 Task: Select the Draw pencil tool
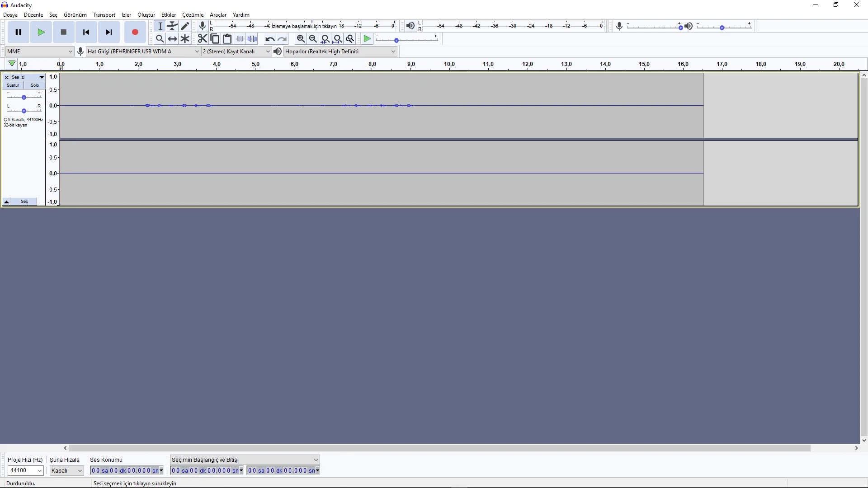pos(185,26)
